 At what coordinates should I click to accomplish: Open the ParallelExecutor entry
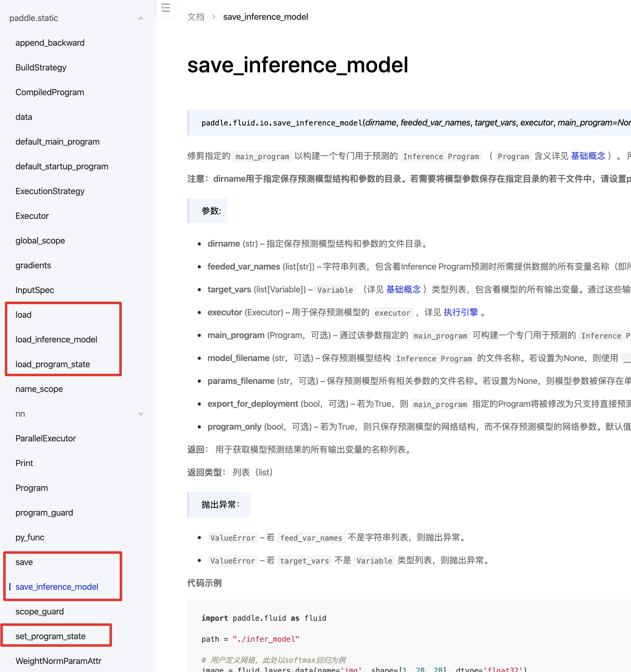45,438
